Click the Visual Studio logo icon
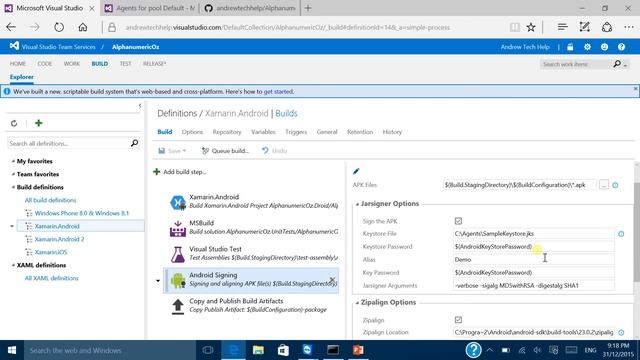The image size is (640, 360). (14, 46)
